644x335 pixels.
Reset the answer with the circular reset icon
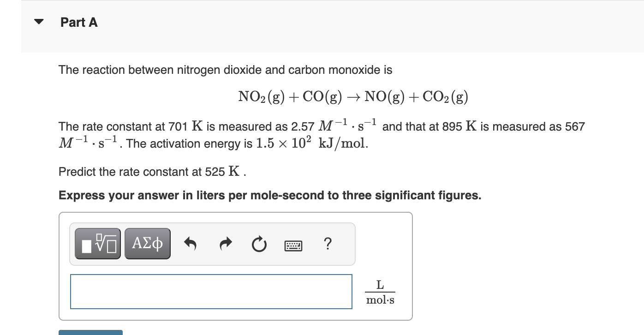point(259,243)
